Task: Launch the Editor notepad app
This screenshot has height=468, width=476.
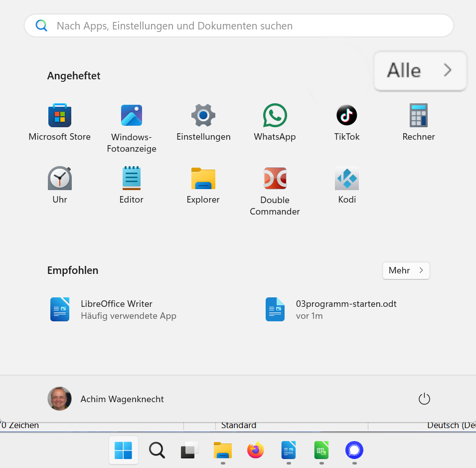Action: tap(132, 185)
